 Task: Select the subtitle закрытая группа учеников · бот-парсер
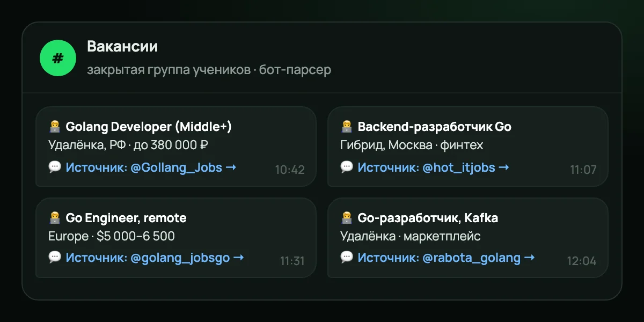(x=209, y=70)
